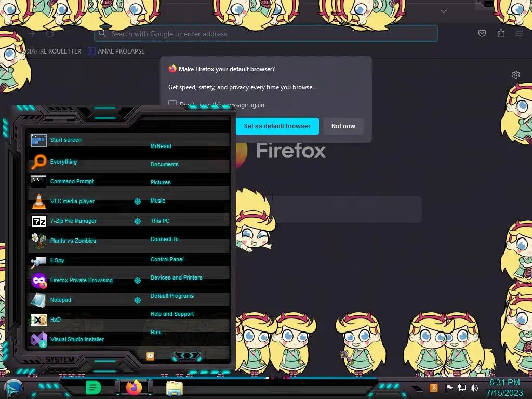Click the orange alert icon in start menu

pyautogui.click(x=150, y=356)
